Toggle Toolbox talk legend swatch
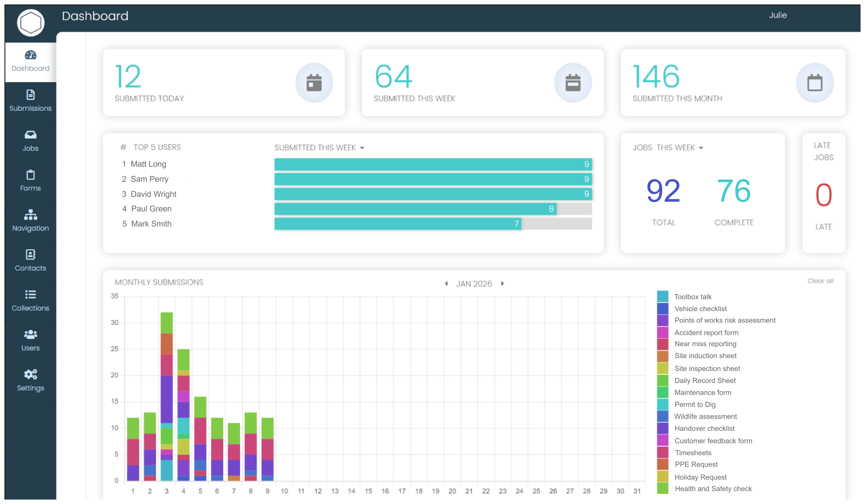 coord(663,296)
